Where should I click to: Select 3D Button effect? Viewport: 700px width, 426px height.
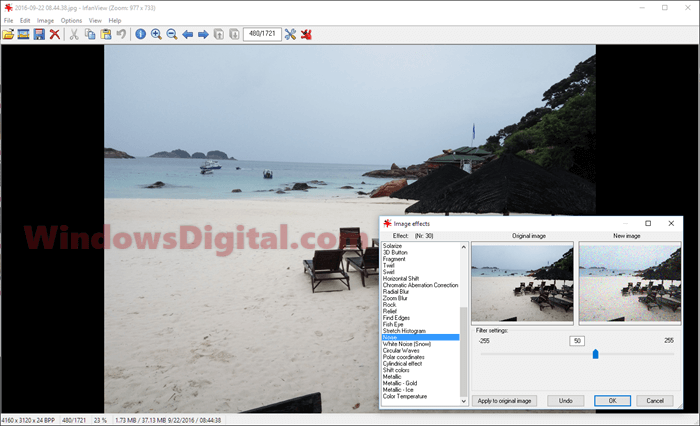click(395, 252)
